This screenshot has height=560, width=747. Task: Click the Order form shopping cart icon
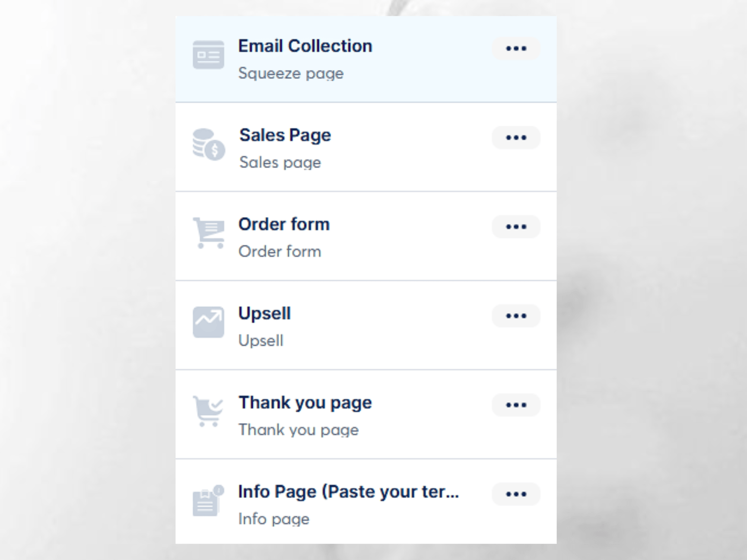point(209,233)
